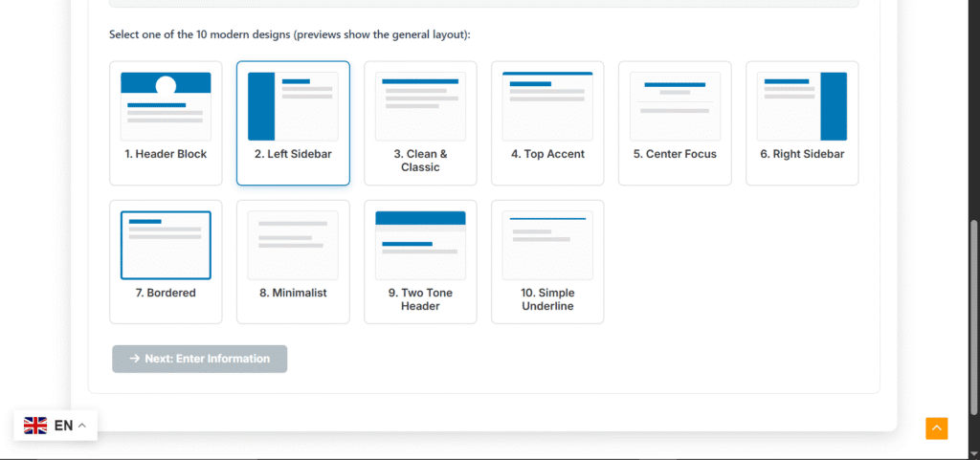Click the UK flag language icon
The width and height of the screenshot is (980, 460).
click(35, 426)
